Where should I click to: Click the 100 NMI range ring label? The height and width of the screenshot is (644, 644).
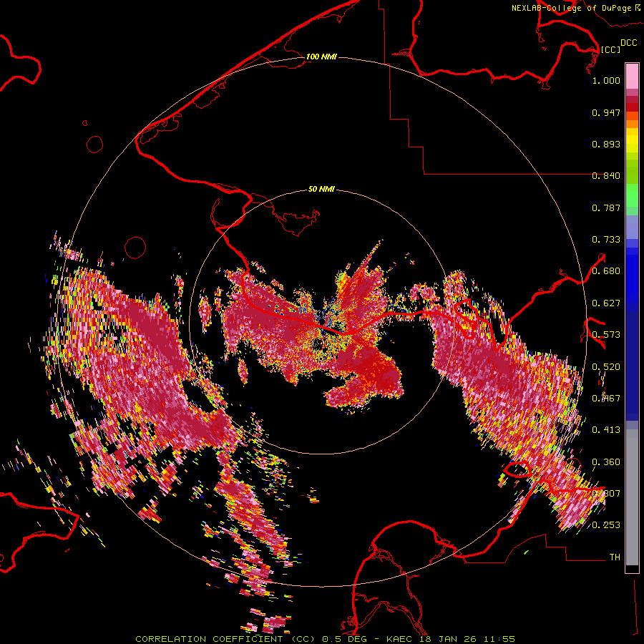[321, 57]
